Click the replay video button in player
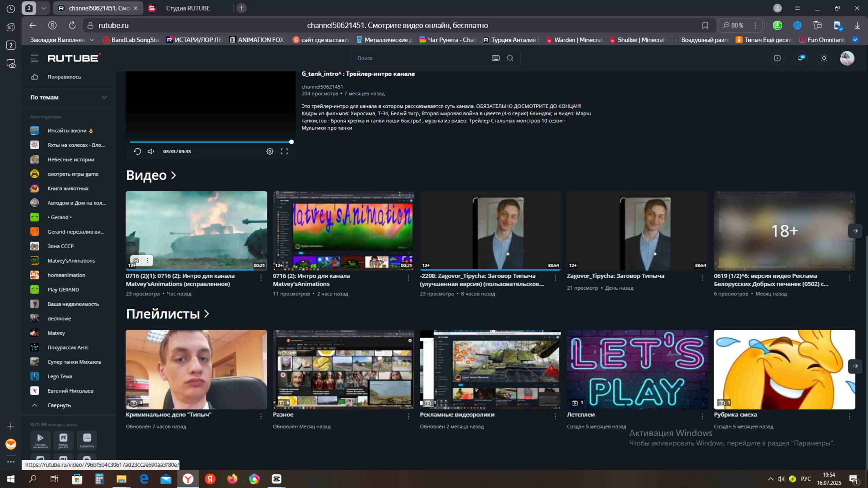The image size is (868, 488). pyautogui.click(x=137, y=151)
